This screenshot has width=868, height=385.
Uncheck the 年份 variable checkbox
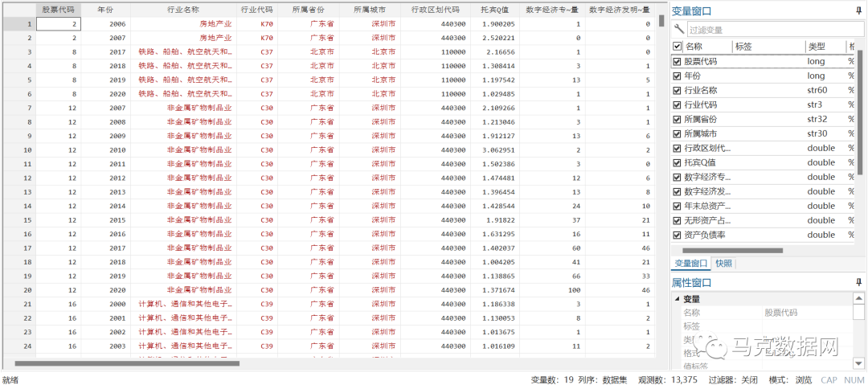tap(677, 76)
